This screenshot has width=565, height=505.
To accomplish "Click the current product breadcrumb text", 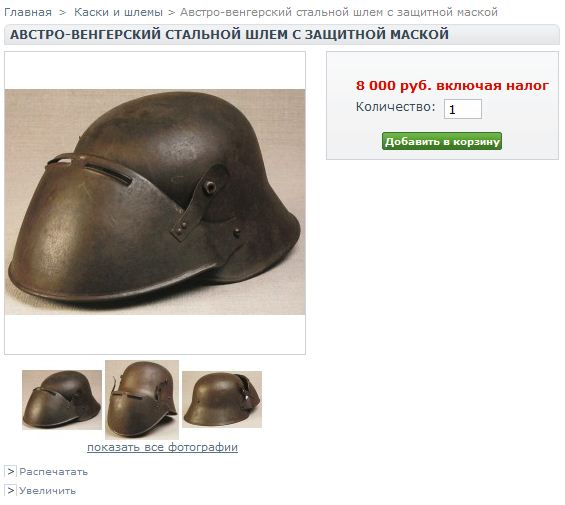I will point(339,12).
